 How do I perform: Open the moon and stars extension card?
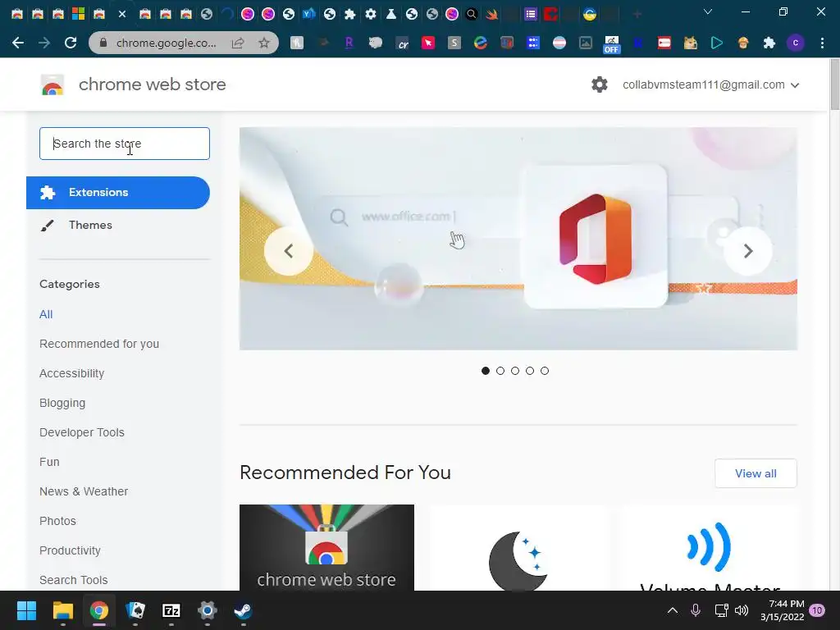(518, 547)
